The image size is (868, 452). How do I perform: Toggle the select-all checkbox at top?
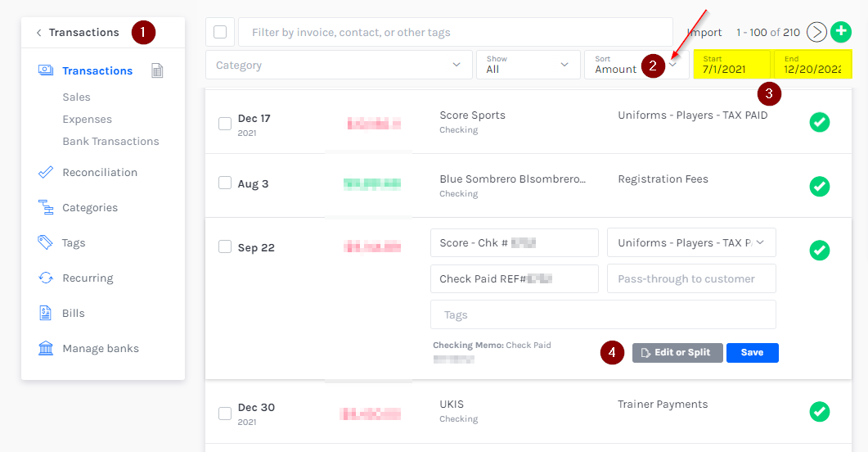[x=220, y=32]
